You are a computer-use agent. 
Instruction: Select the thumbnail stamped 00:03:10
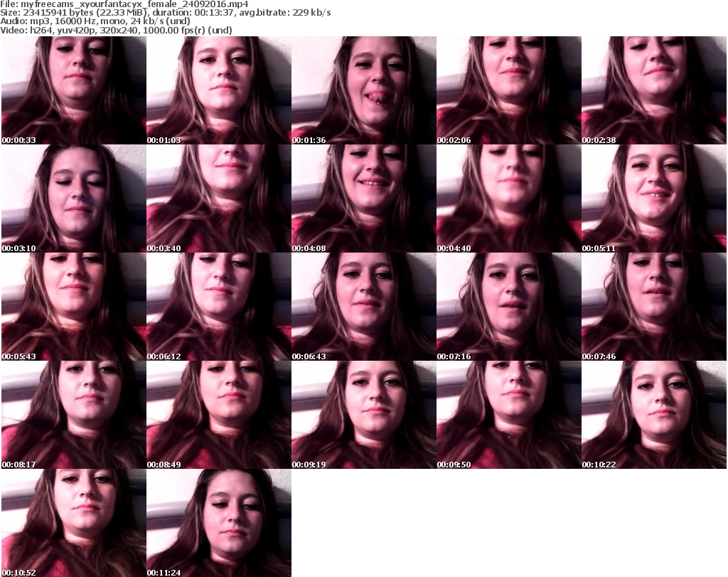tap(74, 198)
